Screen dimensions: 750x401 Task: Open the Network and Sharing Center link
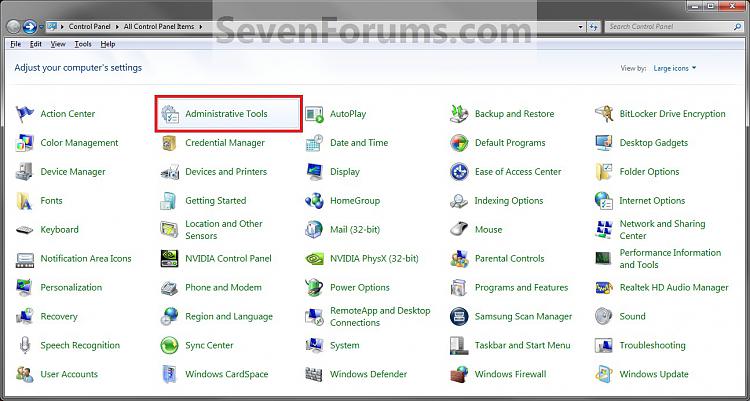click(x=662, y=230)
